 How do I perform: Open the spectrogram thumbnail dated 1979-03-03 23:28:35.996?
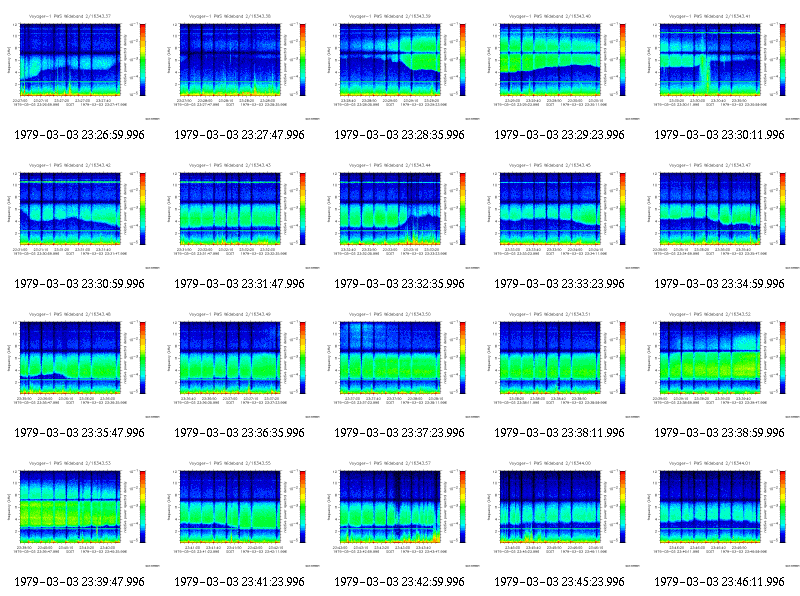click(x=400, y=66)
